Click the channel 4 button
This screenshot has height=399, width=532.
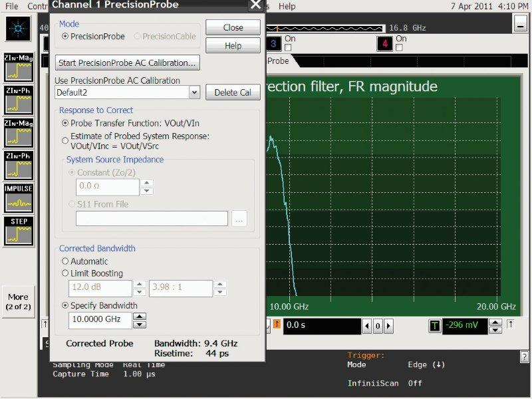(x=384, y=44)
